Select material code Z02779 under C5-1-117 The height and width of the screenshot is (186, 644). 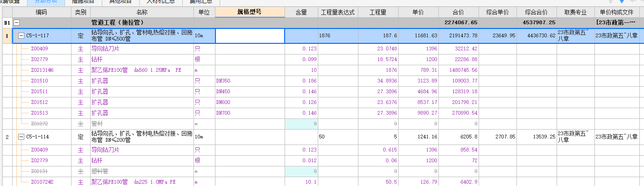(x=39, y=59)
